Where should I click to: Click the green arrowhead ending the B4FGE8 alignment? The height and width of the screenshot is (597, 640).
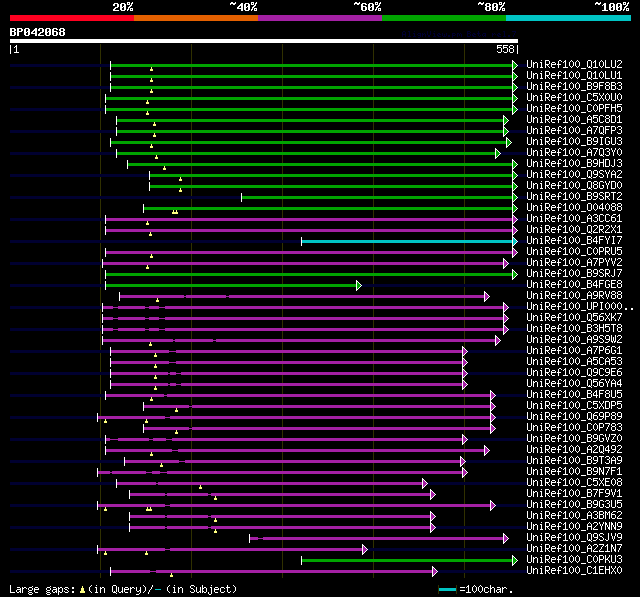(358, 286)
